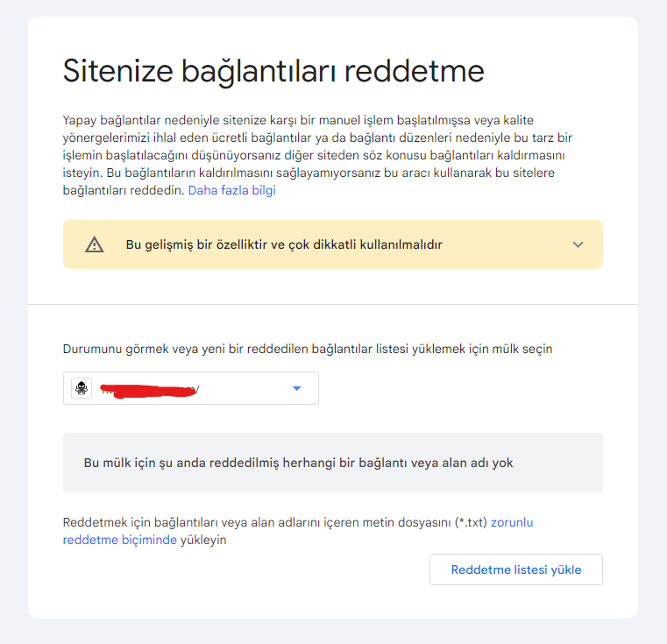
Task: Follow the "zorunlu" link text
Action: coord(512,522)
